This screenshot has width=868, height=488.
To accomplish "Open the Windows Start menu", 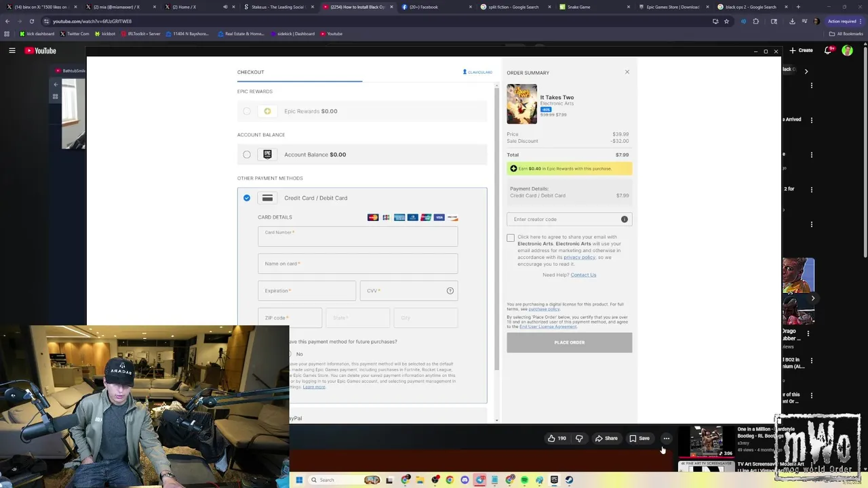I will pyautogui.click(x=299, y=480).
